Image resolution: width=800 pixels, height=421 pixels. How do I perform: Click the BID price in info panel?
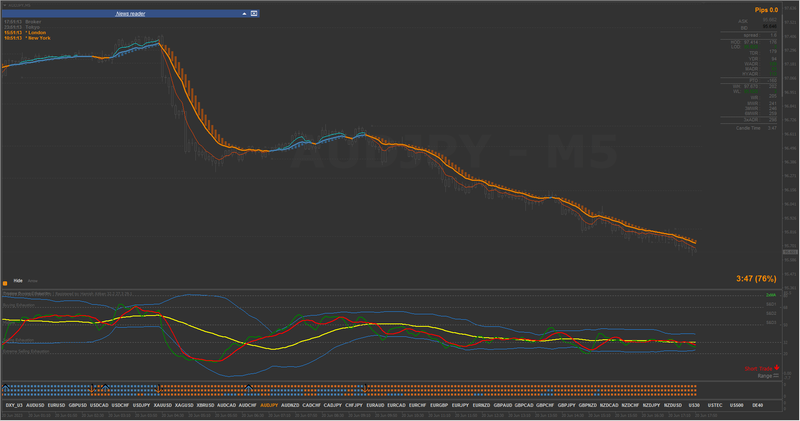click(x=770, y=26)
